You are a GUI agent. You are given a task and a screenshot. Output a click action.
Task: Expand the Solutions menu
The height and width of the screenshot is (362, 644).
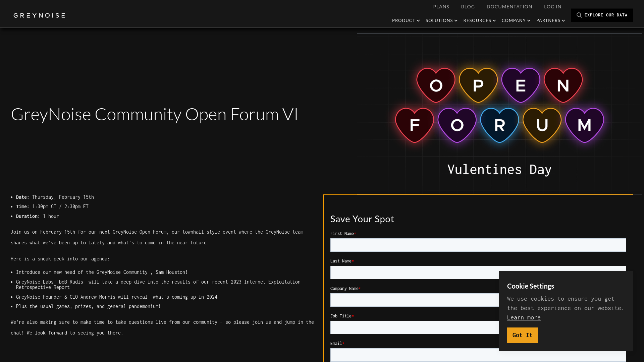441,20
